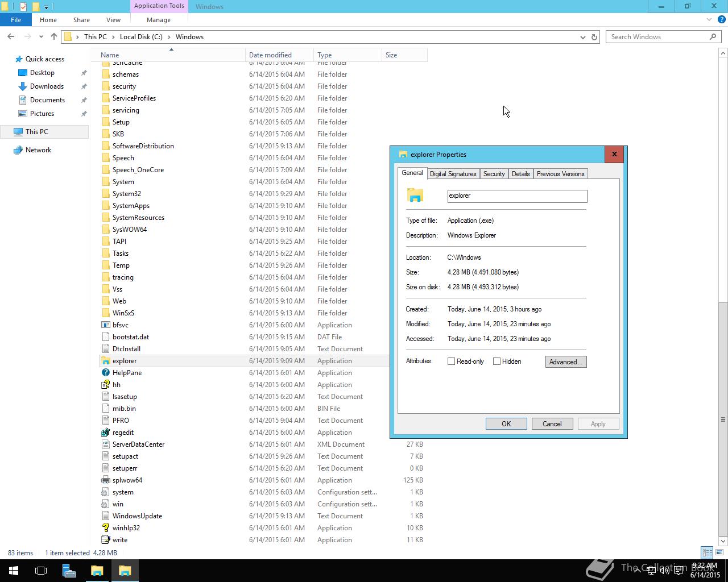The height and width of the screenshot is (582, 728).
Task: Switch to the Details tab
Action: (x=520, y=174)
